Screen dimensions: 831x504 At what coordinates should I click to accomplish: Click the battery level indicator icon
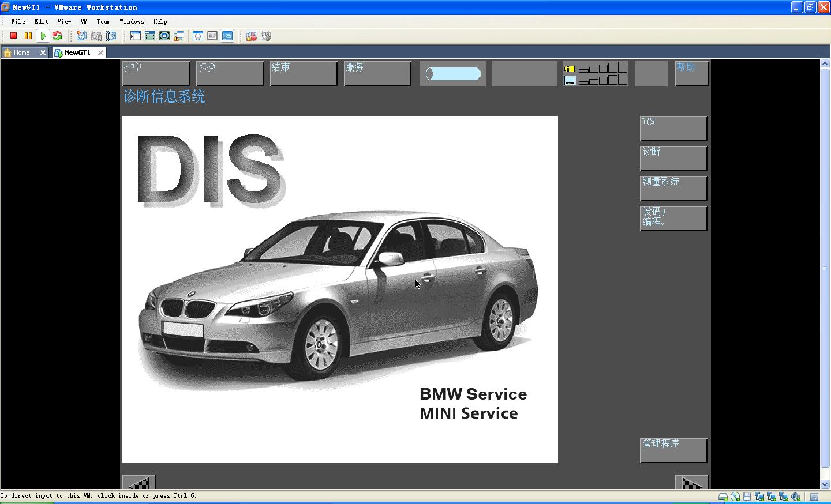(x=570, y=69)
